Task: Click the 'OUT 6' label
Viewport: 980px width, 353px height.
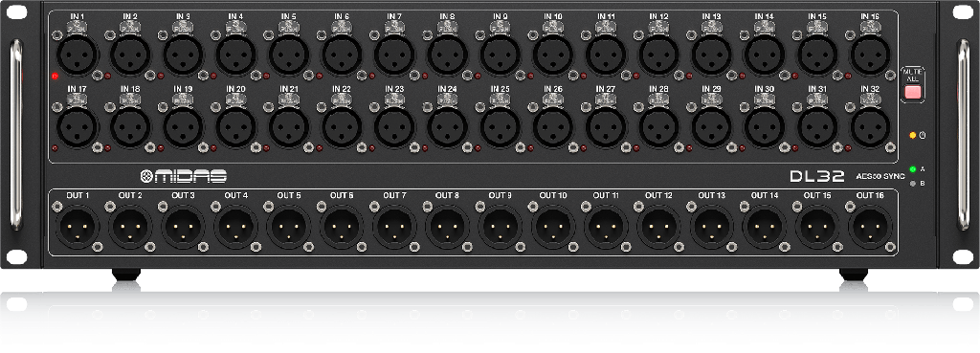Action: tap(342, 195)
